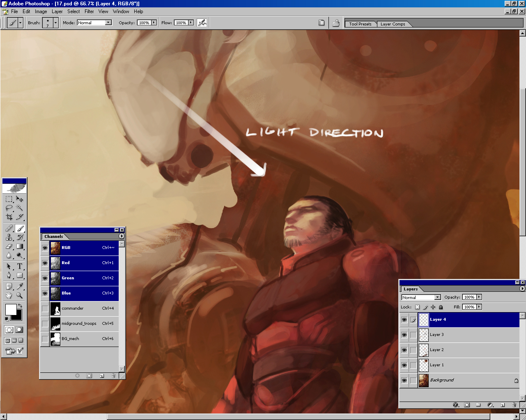Select the Rectangular Marquee tool

pos(9,199)
